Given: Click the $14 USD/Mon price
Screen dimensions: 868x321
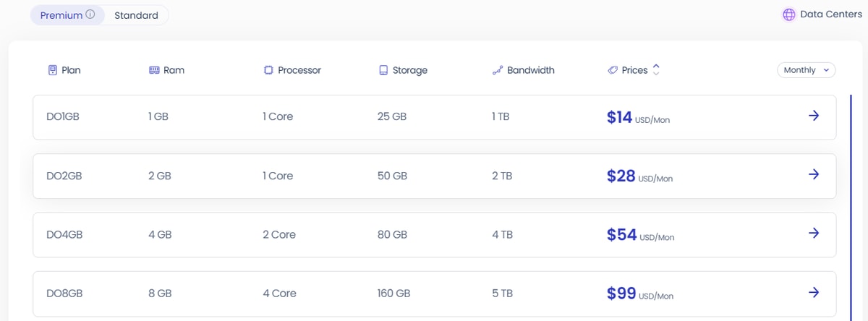Looking at the screenshot, I should [x=639, y=118].
